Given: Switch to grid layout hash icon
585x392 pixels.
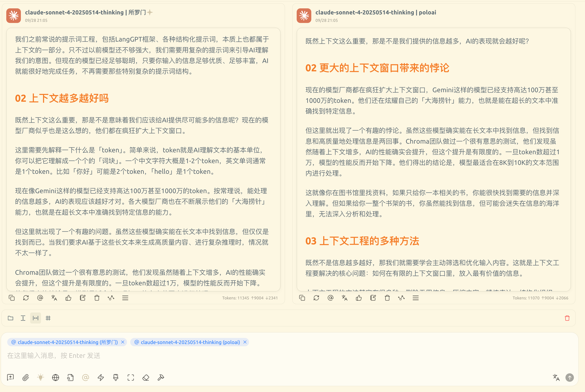Looking at the screenshot, I should [x=48, y=318].
